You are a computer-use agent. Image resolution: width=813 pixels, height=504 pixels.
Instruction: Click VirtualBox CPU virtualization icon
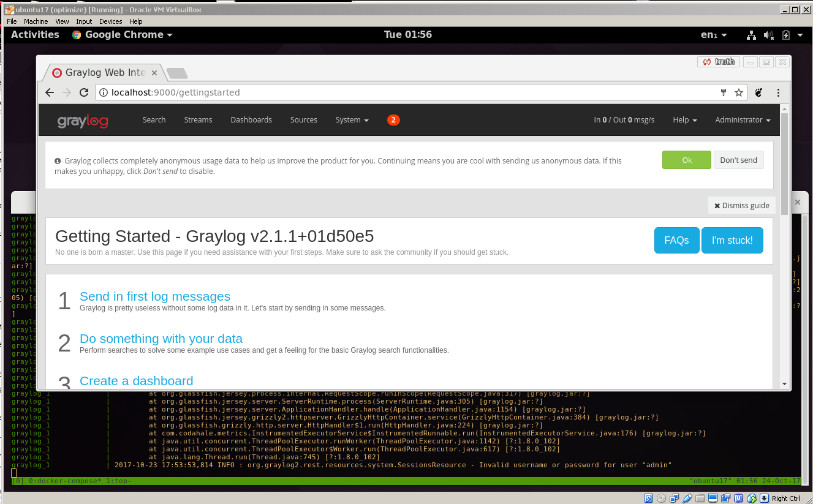739,498
